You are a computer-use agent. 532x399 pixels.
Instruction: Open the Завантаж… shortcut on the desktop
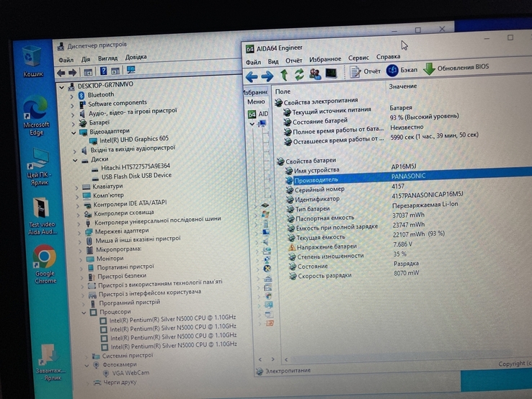click(x=51, y=363)
